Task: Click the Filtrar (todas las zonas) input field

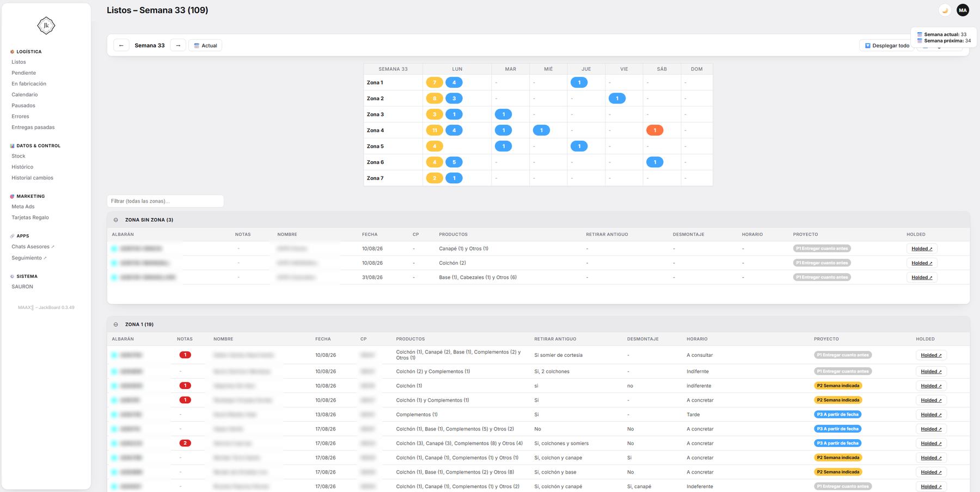Action: click(166, 201)
